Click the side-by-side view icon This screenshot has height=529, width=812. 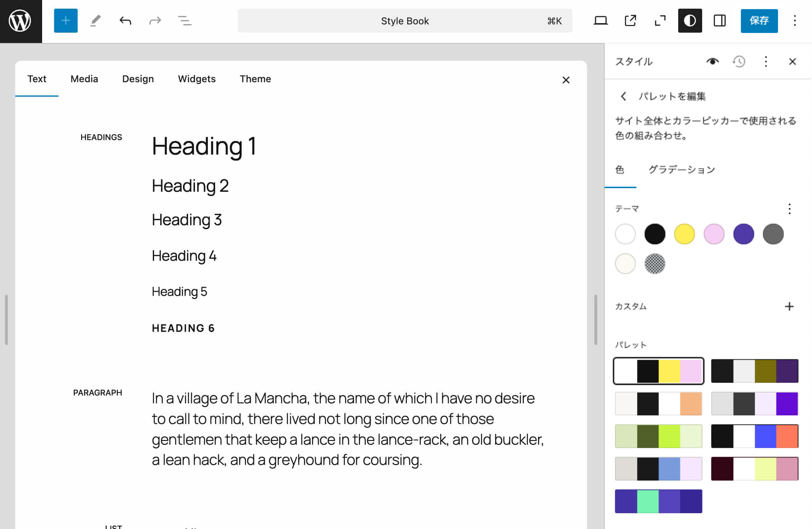click(719, 21)
